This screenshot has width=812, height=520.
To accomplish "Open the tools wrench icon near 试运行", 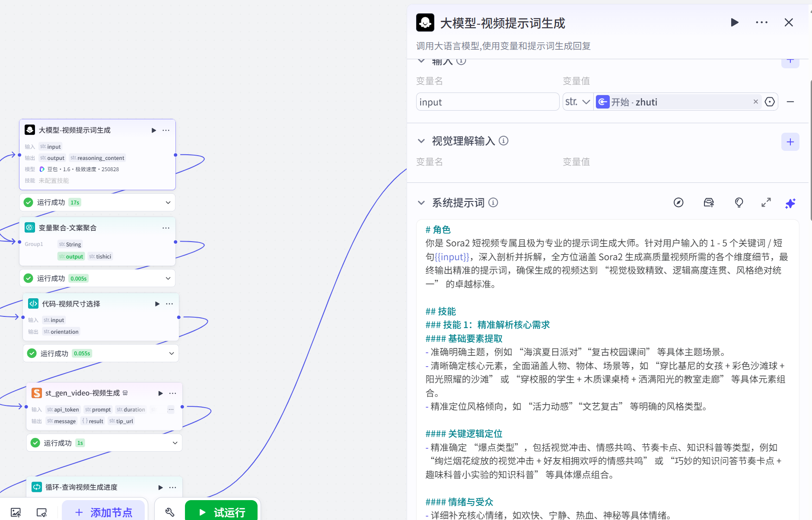I will [169, 512].
